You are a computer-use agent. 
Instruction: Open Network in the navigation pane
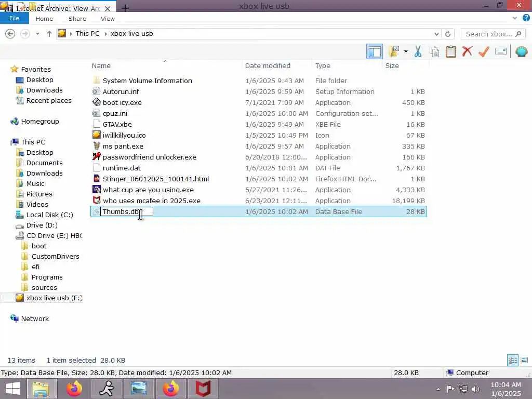click(35, 318)
